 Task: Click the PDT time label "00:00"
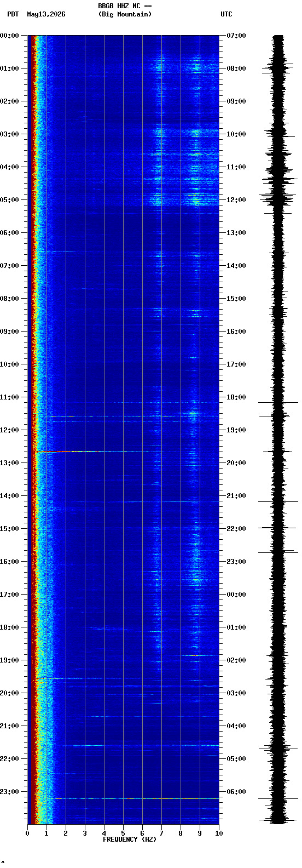click(10, 36)
